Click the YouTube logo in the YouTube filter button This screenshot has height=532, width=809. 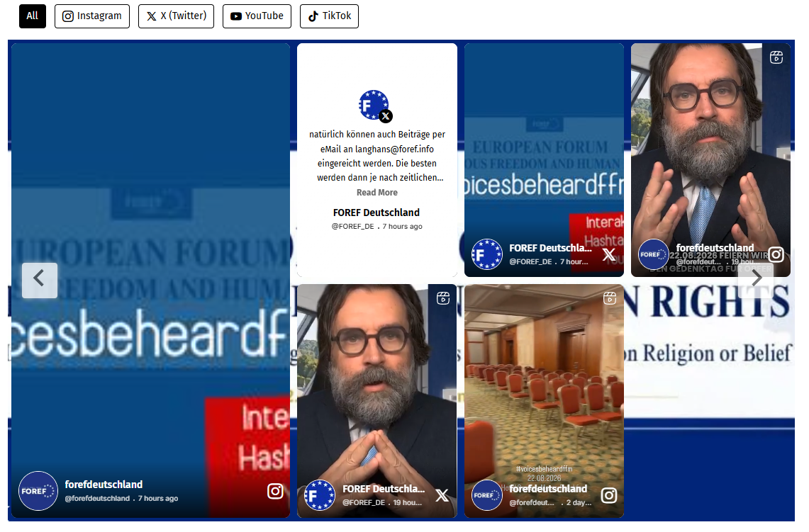pyautogui.click(x=236, y=16)
